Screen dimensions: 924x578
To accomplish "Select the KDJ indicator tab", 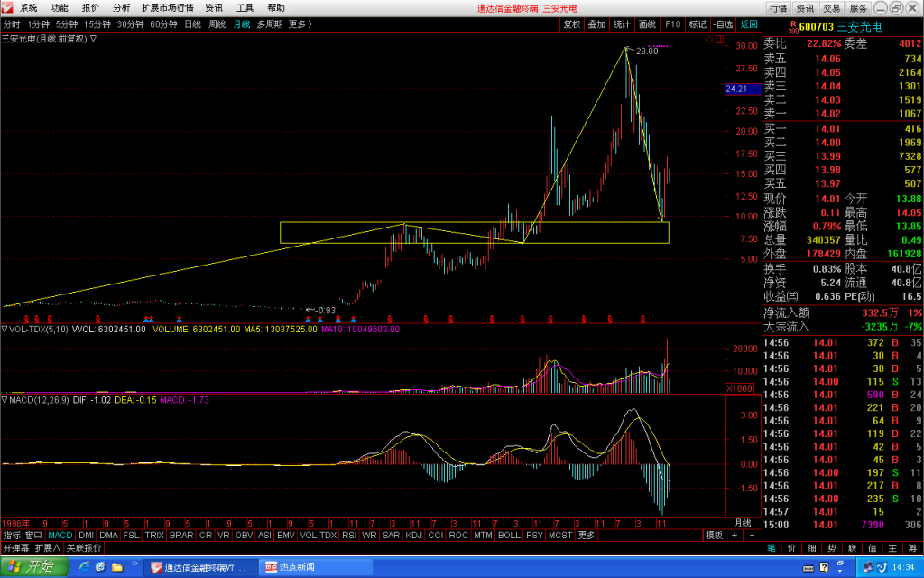I will 413,535.
